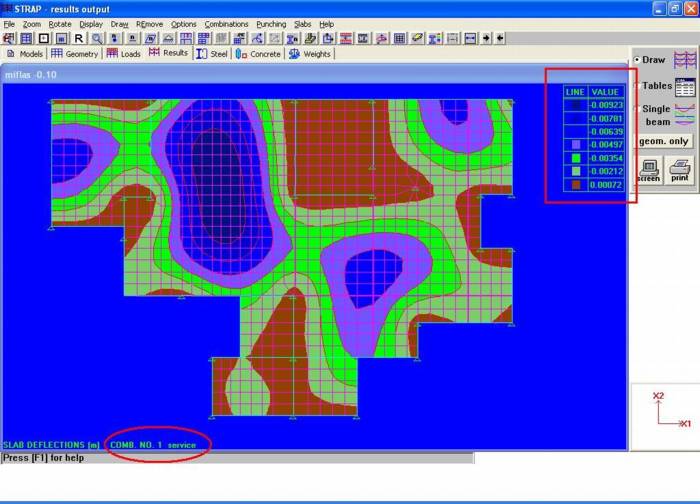This screenshot has width=700, height=504.
Task: Click the square with center dot icon
Action: 44,38
